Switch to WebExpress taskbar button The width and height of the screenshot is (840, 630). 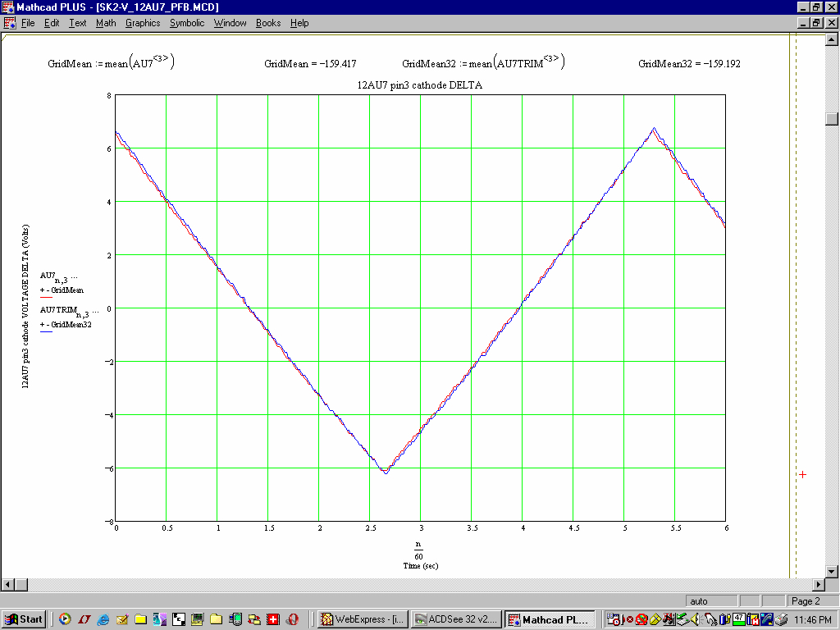coord(362,619)
